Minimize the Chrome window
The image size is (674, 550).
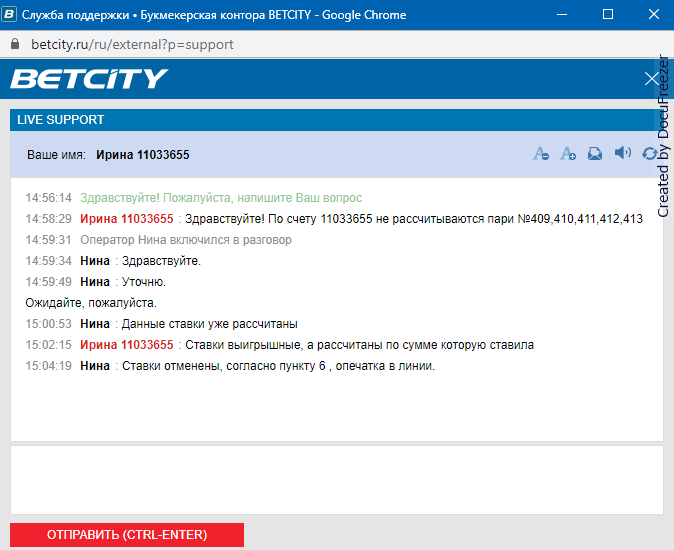562,15
